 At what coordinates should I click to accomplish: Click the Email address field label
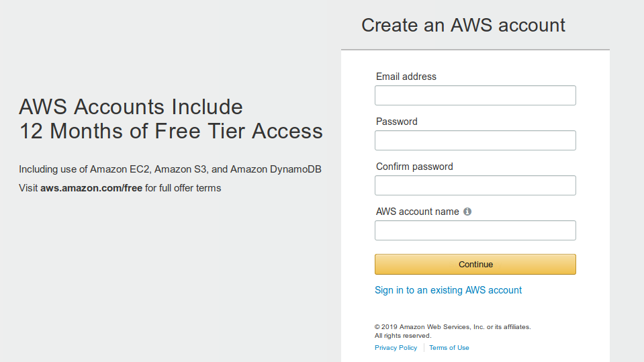pos(406,77)
